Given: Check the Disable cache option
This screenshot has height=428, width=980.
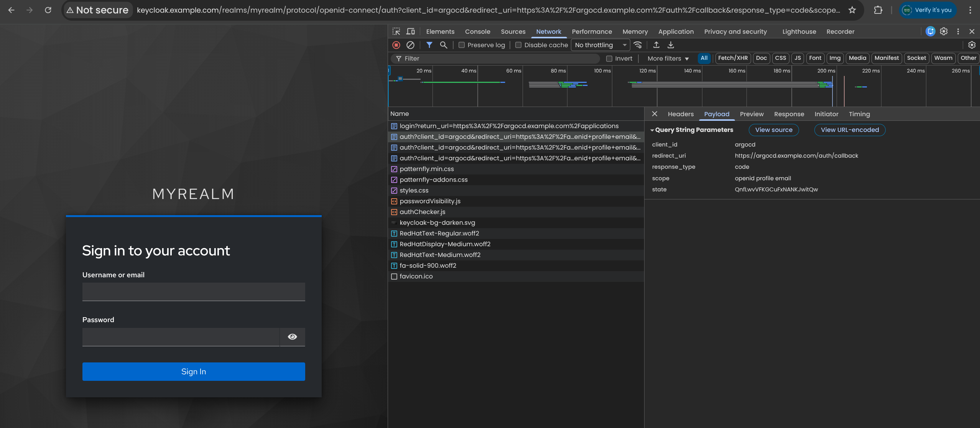Looking at the screenshot, I should coord(518,45).
